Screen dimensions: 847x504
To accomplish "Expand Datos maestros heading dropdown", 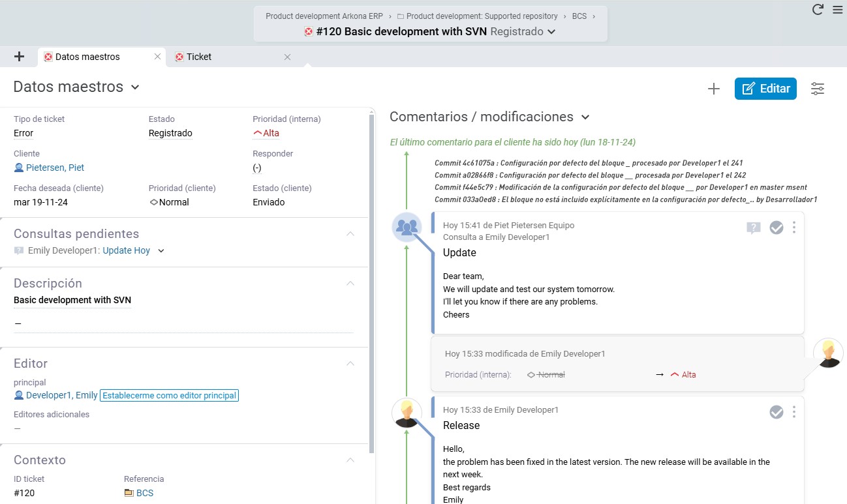I will (x=135, y=87).
